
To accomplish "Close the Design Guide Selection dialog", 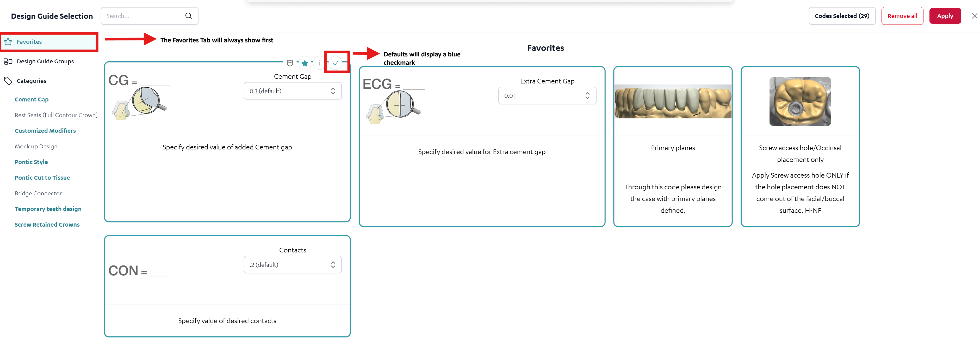I will click(x=974, y=16).
